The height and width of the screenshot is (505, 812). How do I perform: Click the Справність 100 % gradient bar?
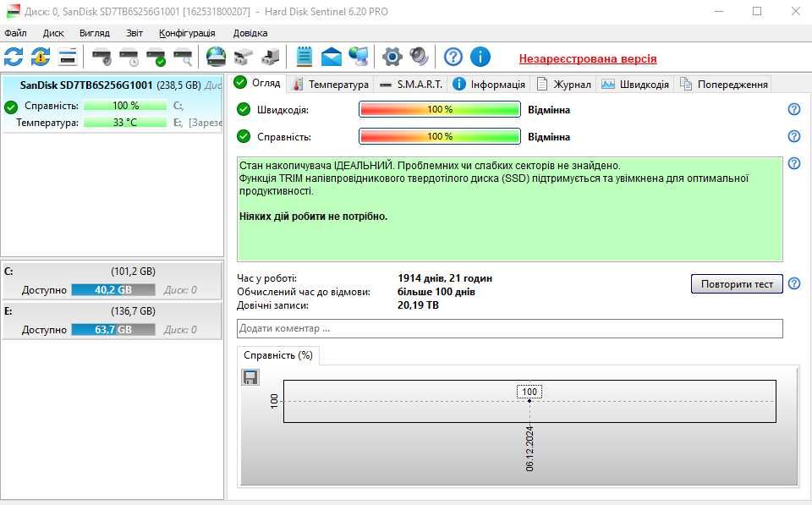(x=440, y=136)
